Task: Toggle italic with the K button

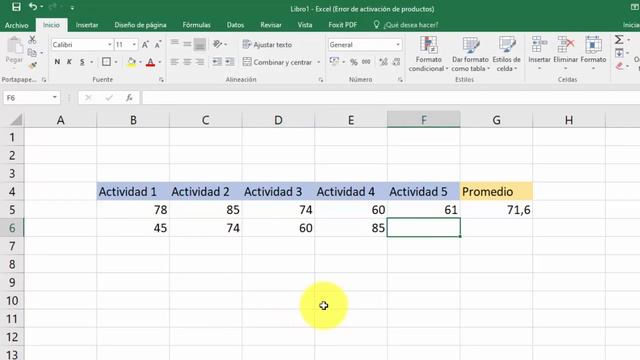Action: [x=69, y=62]
